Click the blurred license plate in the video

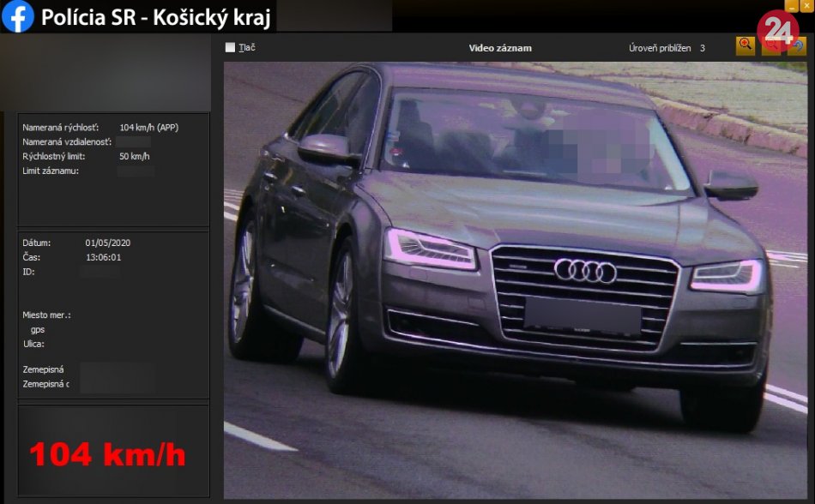(x=583, y=315)
